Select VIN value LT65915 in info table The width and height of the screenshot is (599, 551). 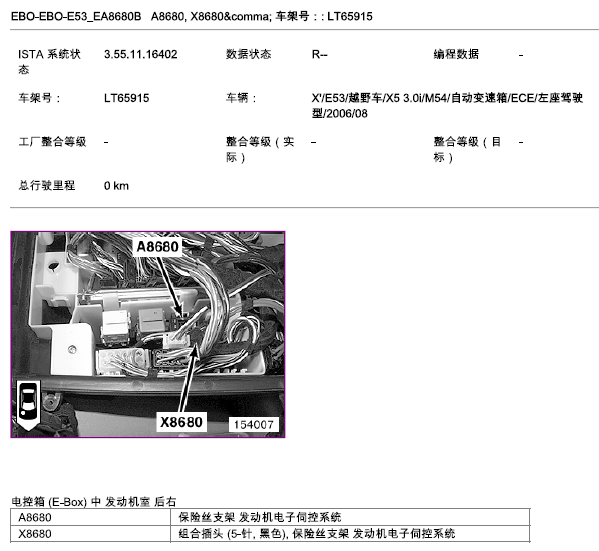[x=126, y=98]
